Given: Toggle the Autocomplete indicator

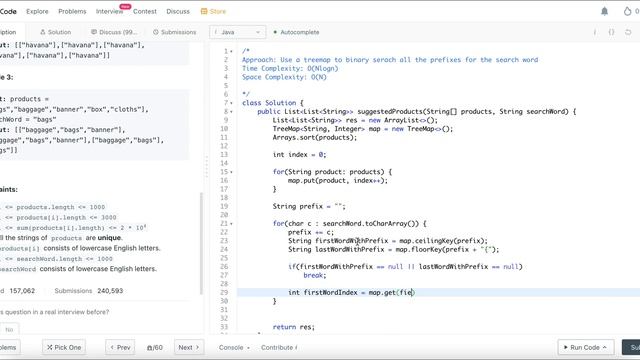Looking at the screenshot, I should click(275, 32).
